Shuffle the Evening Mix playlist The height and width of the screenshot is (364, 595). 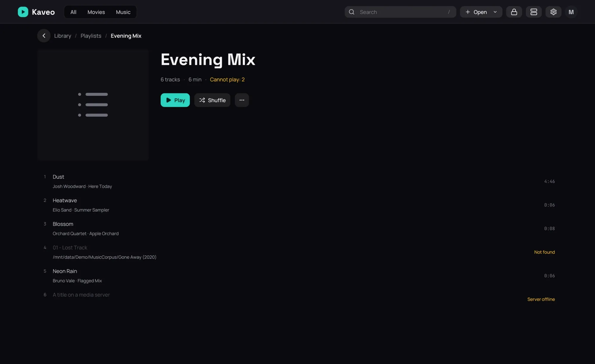212,100
